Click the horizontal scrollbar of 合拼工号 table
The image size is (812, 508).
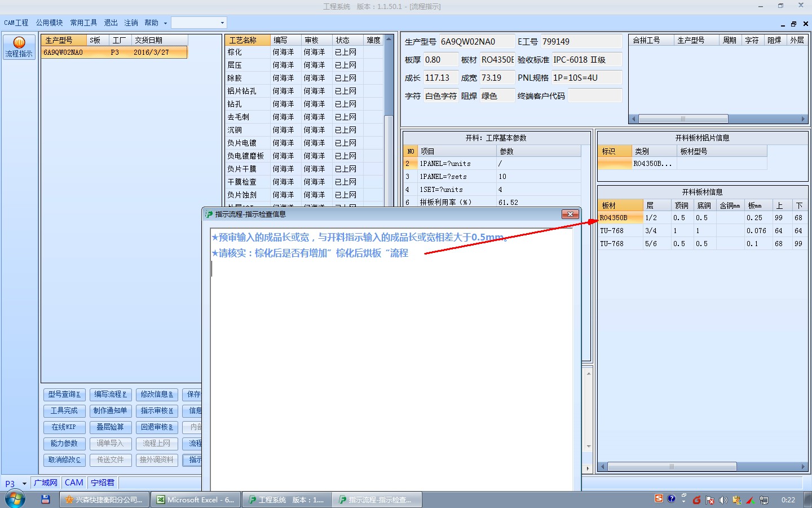(718, 119)
